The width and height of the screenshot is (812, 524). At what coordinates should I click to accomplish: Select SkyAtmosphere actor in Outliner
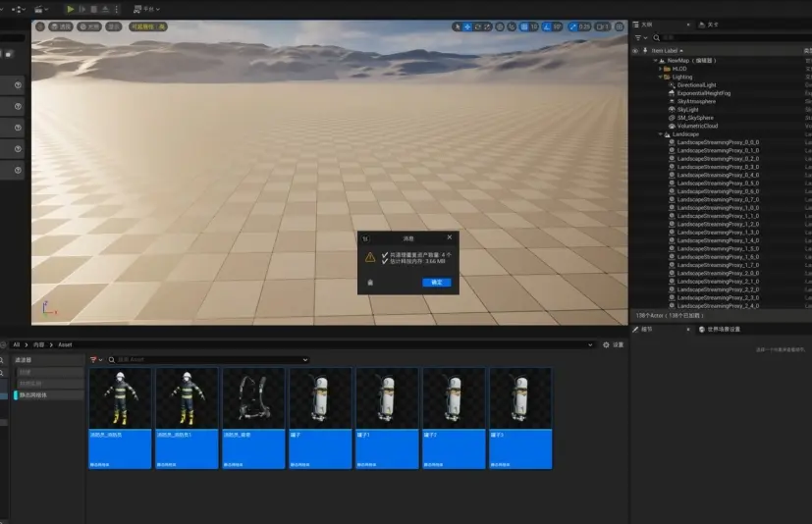(x=696, y=101)
